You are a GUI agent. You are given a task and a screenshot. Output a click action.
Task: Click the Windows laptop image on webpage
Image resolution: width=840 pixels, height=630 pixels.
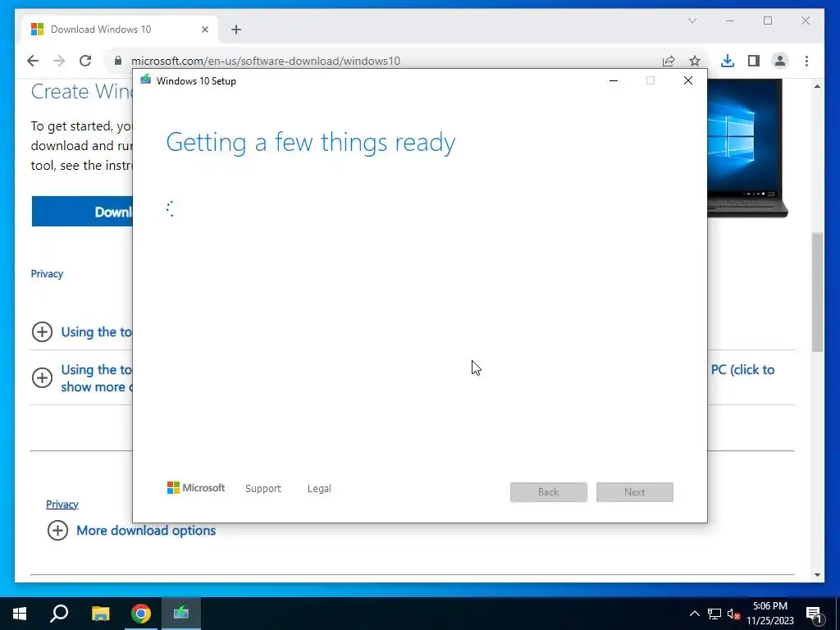(x=746, y=148)
